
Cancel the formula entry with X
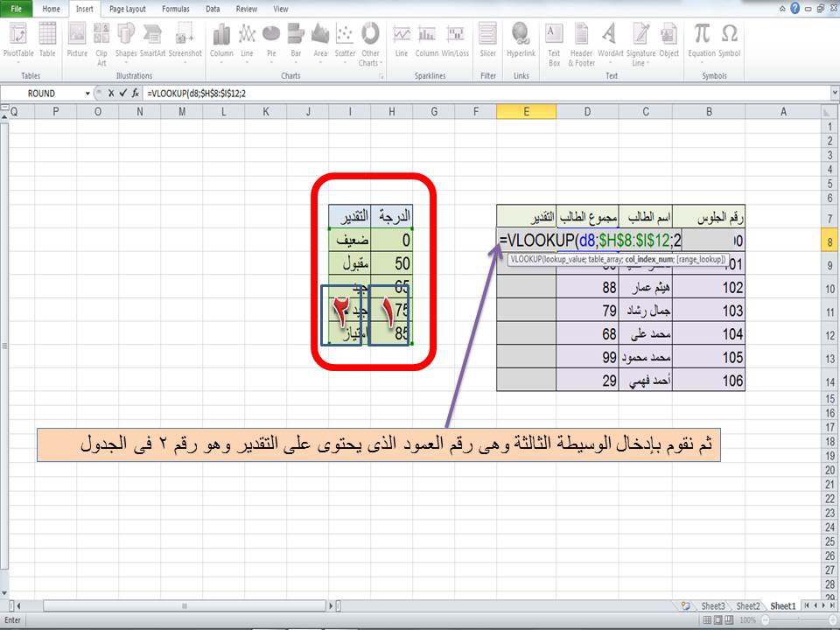click(x=111, y=94)
